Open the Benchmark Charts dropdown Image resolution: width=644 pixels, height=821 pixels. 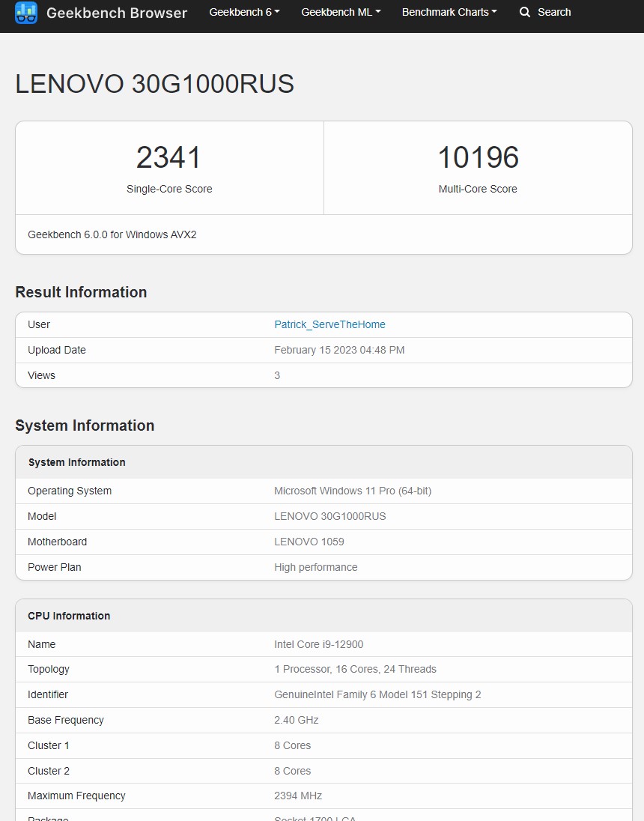click(x=449, y=12)
